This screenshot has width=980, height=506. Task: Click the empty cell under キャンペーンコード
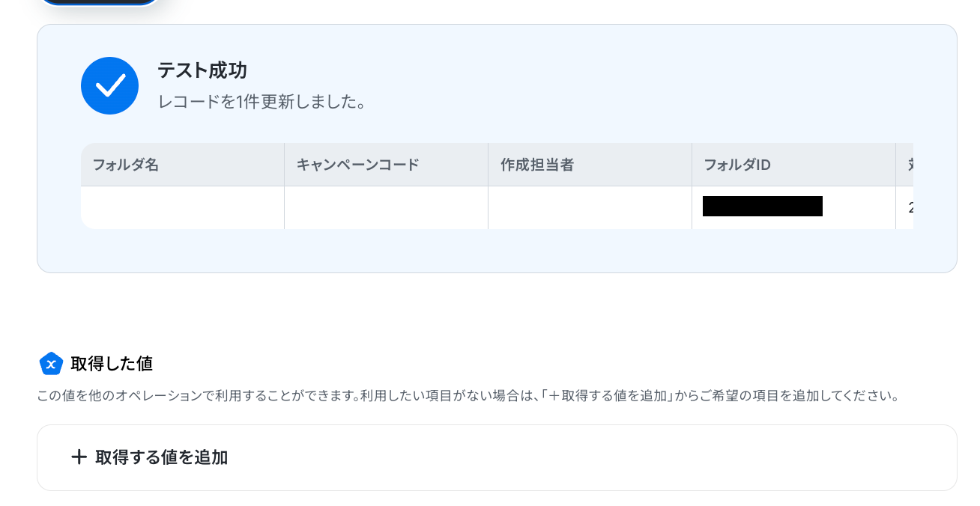point(386,207)
